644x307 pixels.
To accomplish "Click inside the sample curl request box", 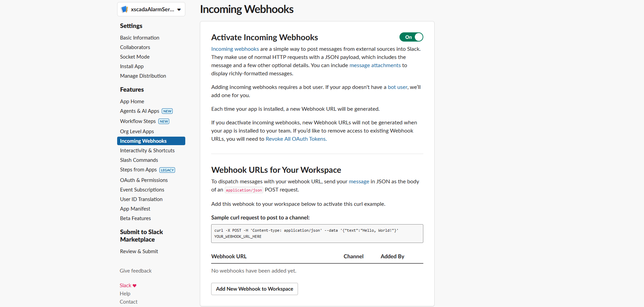I will 317,233.
